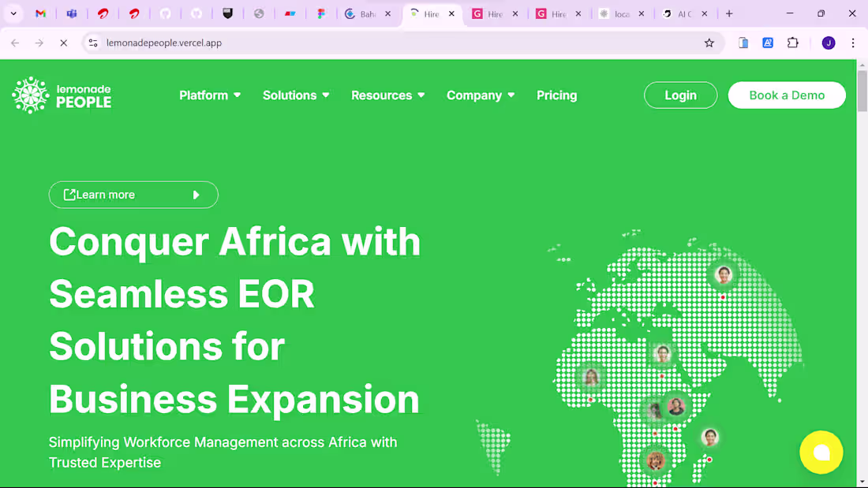Click the page vertical scrollbar thumb
This screenshot has width=868, height=488.
point(862,91)
